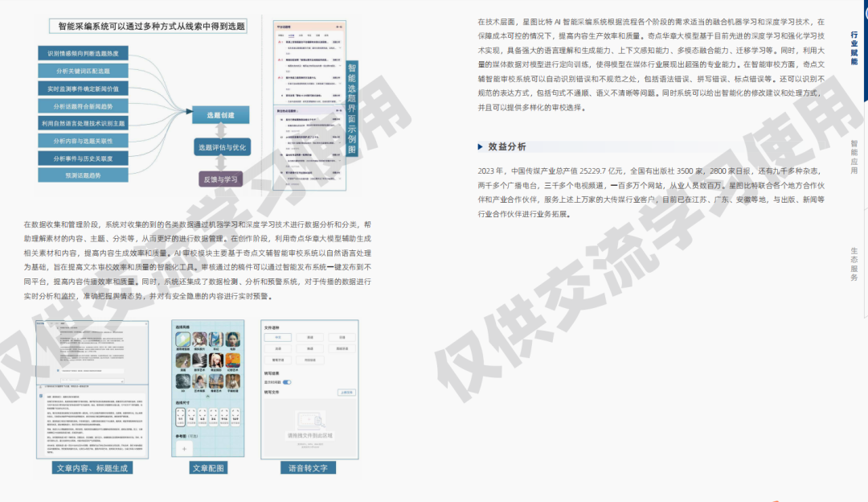Select the 分析关键词匹配选题 box
Image resolution: width=868 pixels, height=502 pixels.
pos(83,71)
